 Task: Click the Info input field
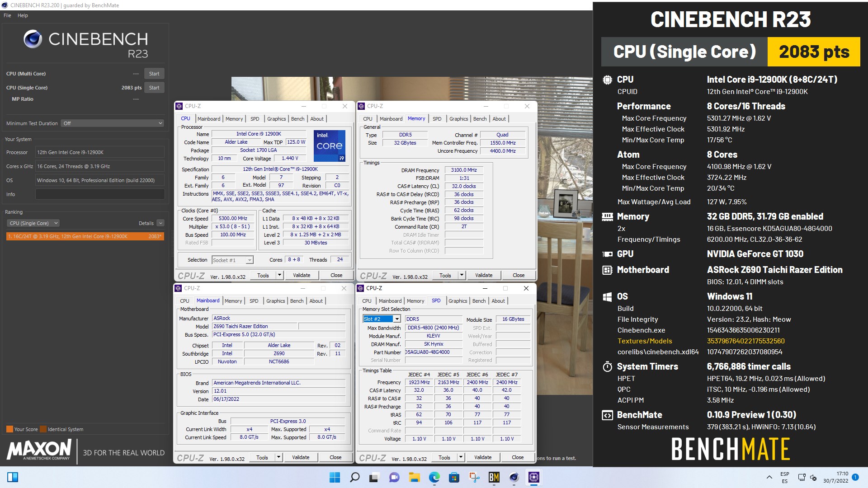click(x=100, y=194)
